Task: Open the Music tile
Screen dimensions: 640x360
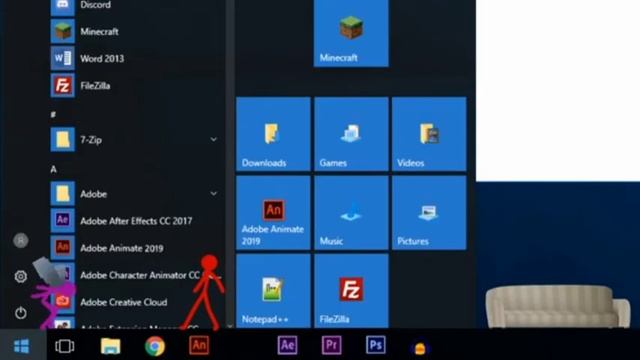Action: click(351, 213)
